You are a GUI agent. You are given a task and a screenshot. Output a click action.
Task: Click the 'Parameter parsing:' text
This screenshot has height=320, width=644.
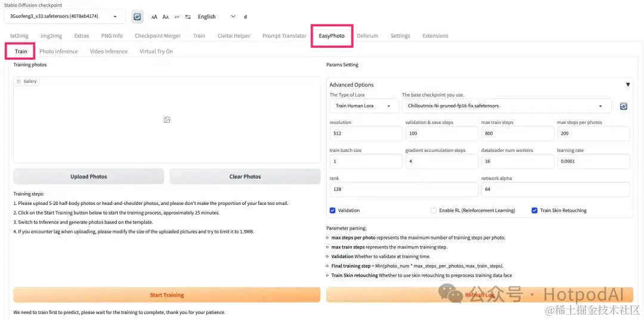[346, 228]
